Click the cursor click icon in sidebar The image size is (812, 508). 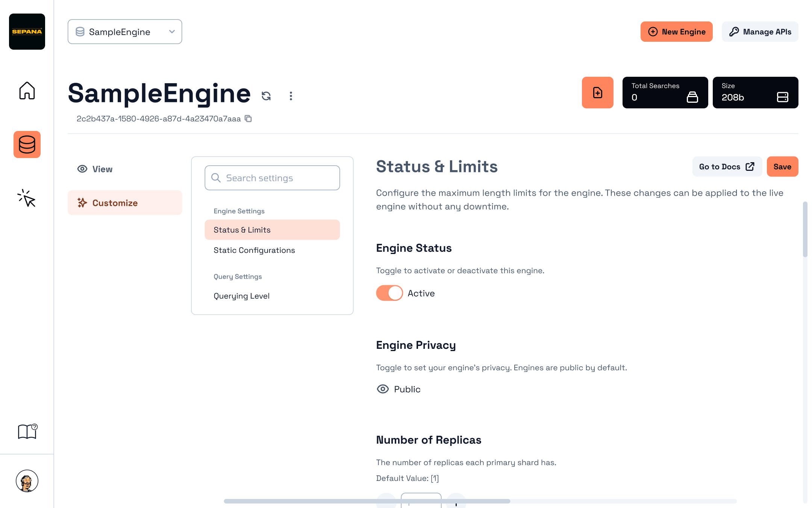pos(27,198)
